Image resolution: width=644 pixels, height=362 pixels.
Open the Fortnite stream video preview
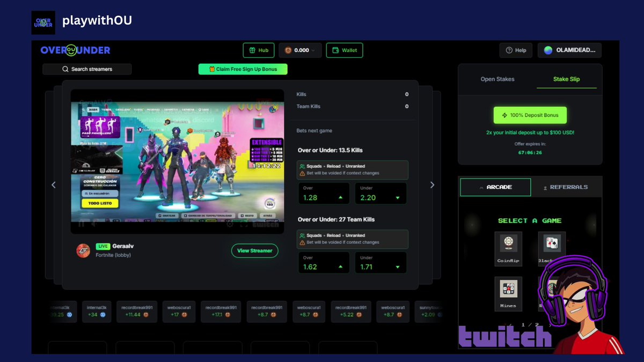[178, 161]
